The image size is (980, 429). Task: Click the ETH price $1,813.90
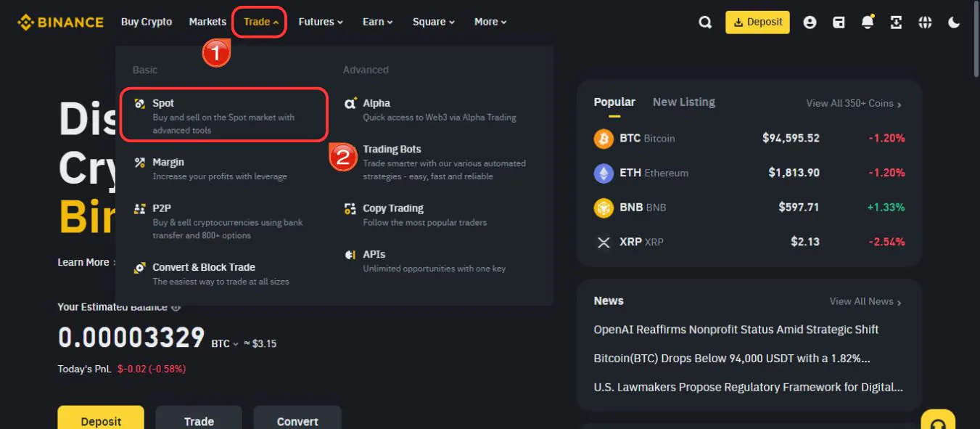(x=794, y=173)
